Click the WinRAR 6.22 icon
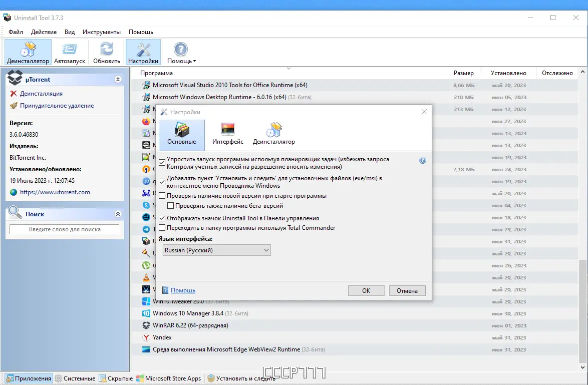 (146, 325)
